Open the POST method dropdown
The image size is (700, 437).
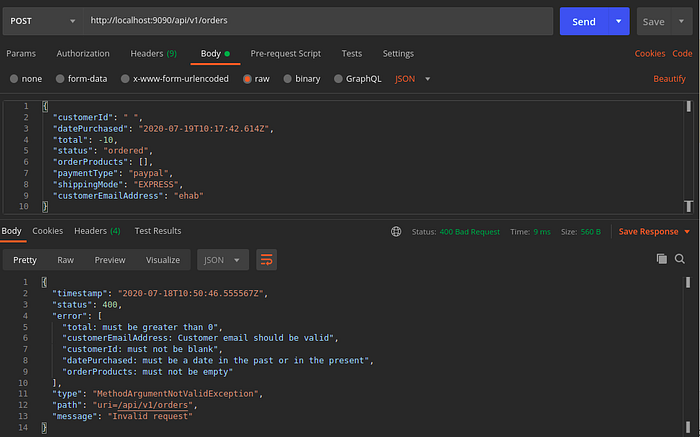coord(43,21)
